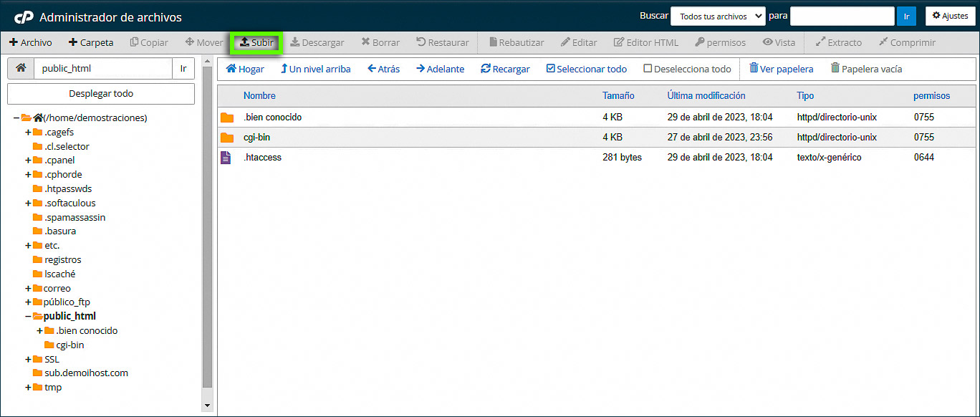
Task: Click the search text input field
Action: 842,16
